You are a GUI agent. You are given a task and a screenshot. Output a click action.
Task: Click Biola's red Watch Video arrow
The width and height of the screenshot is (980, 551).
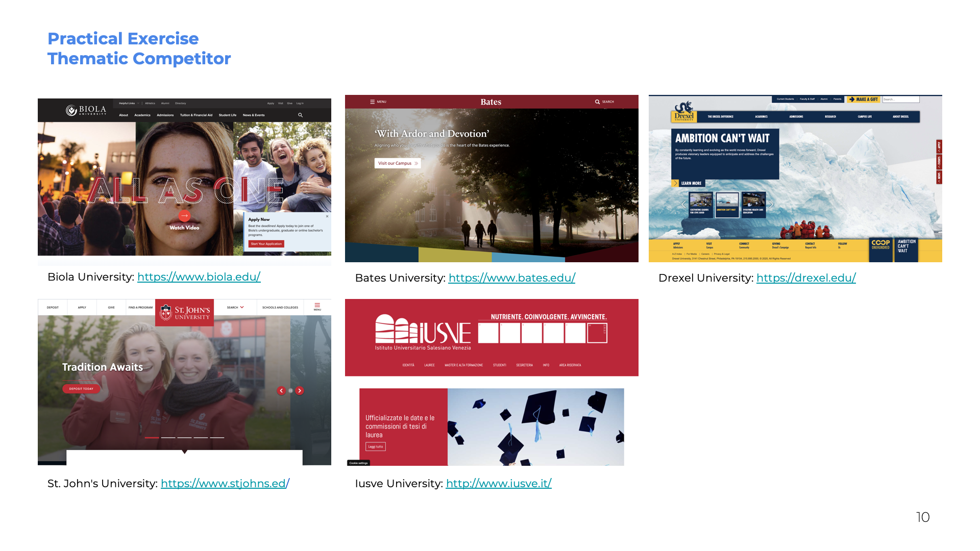(185, 215)
